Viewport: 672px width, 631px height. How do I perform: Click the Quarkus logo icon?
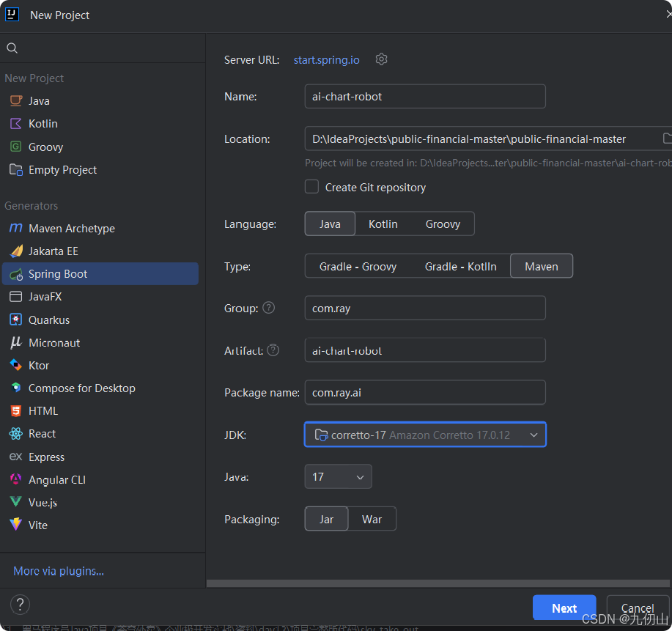[x=16, y=320]
